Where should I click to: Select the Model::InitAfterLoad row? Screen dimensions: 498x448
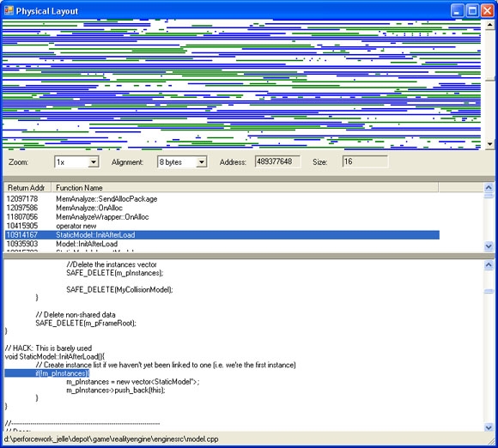[222, 244]
